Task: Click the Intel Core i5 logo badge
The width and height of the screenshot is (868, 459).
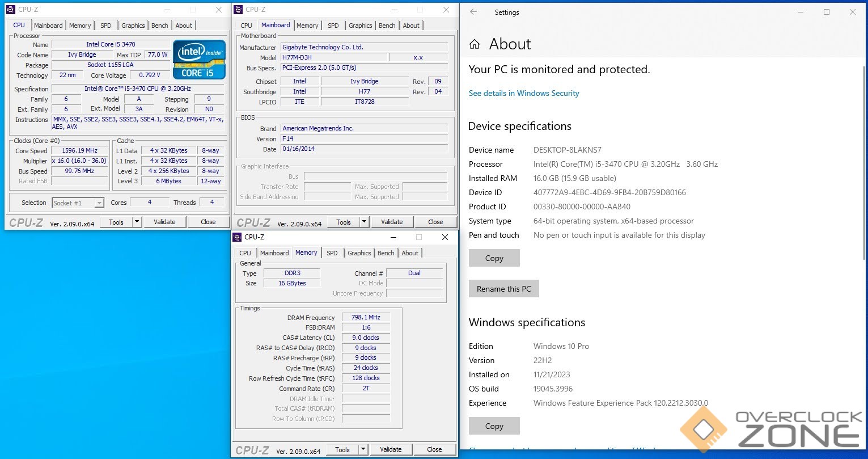Action: coord(199,59)
